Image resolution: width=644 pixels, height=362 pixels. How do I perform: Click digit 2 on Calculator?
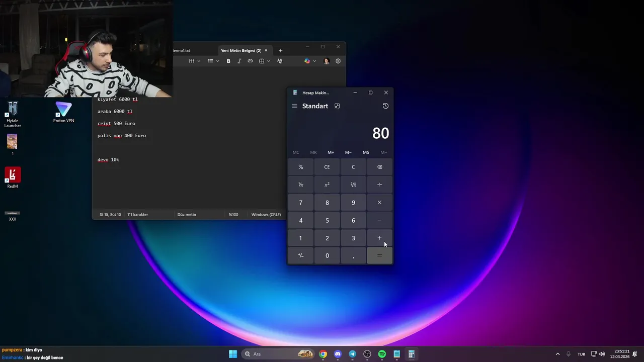tap(327, 238)
